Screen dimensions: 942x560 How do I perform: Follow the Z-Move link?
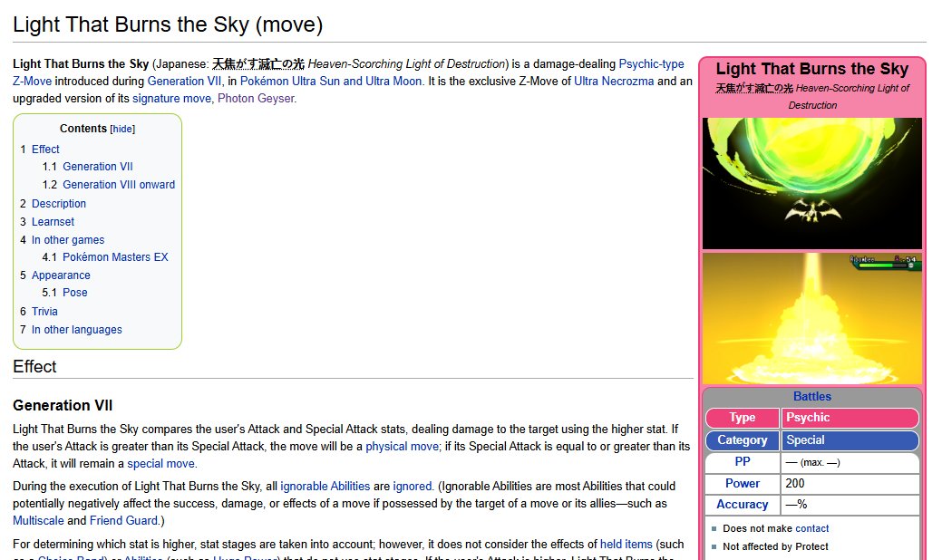pyautogui.click(x=32, y=81)
